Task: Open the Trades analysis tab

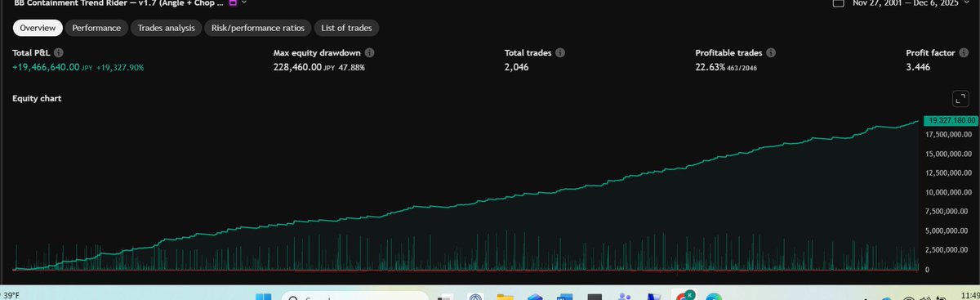Action: [x=167, y=28]
